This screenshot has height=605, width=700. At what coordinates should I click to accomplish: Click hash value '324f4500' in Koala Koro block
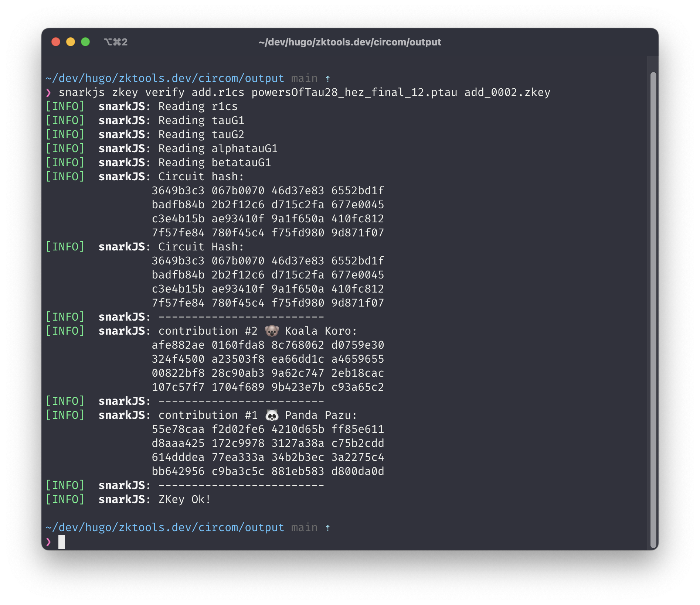178,359
